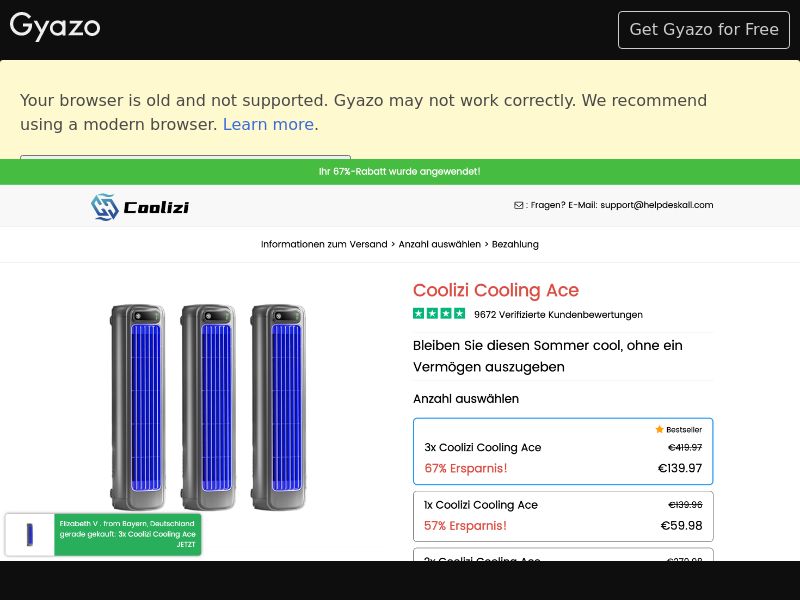This screenshot has width=800, height=600.
Task: Click 9672 Verifizierte Kundenbewertungen text
Action: click(x=558, y=314)
